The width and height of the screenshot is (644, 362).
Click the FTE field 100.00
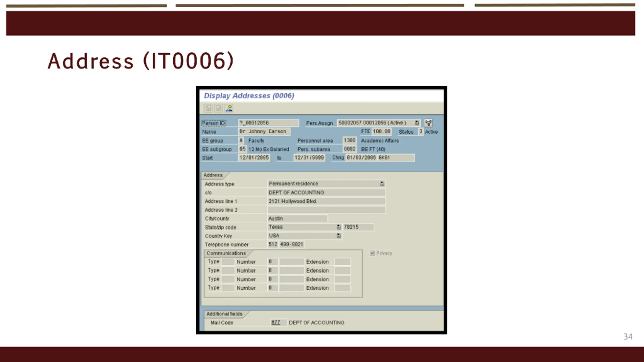(382, 131)
